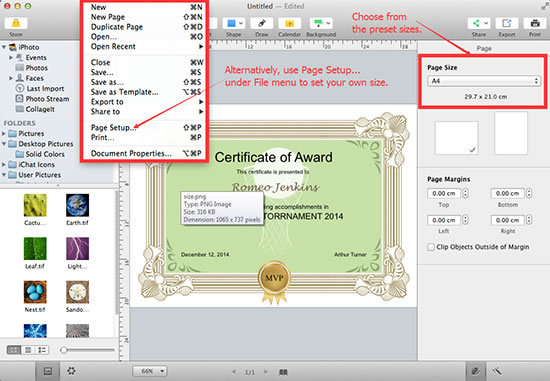Select the Leaf.tif thumbnail

(x=35, y=249)
